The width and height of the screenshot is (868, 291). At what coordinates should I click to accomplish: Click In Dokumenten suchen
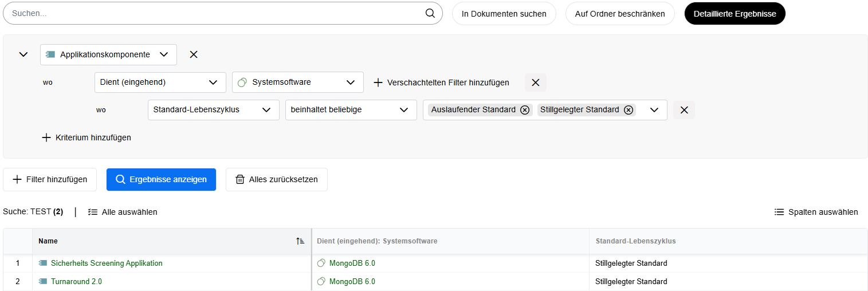504,14
